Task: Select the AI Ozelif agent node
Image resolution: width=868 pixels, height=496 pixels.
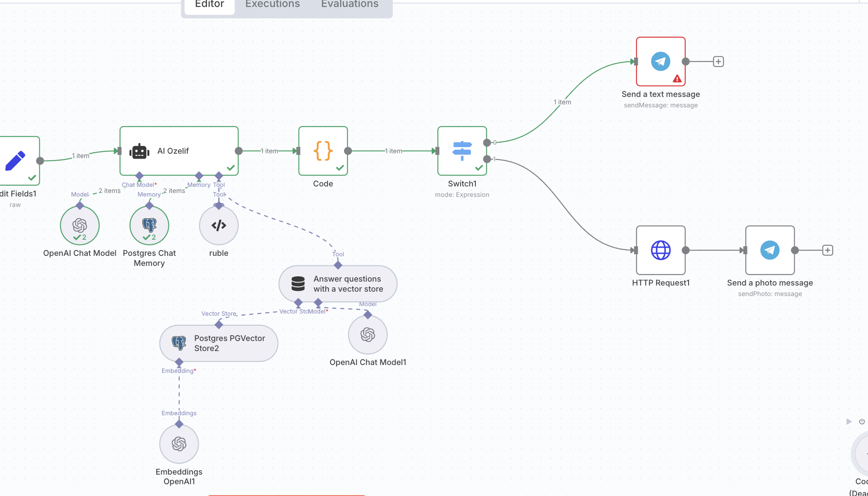Action: point(179,151)
